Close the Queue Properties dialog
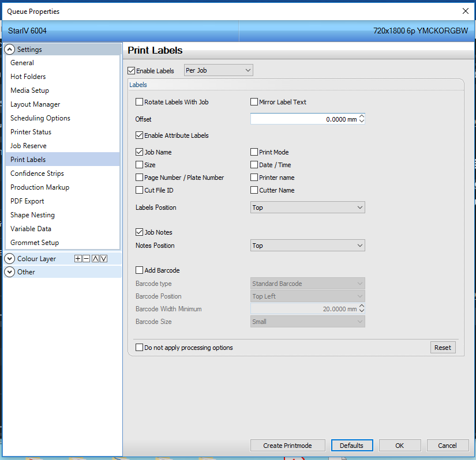This screenshot has width=476, height=460. tap(466, 11)
